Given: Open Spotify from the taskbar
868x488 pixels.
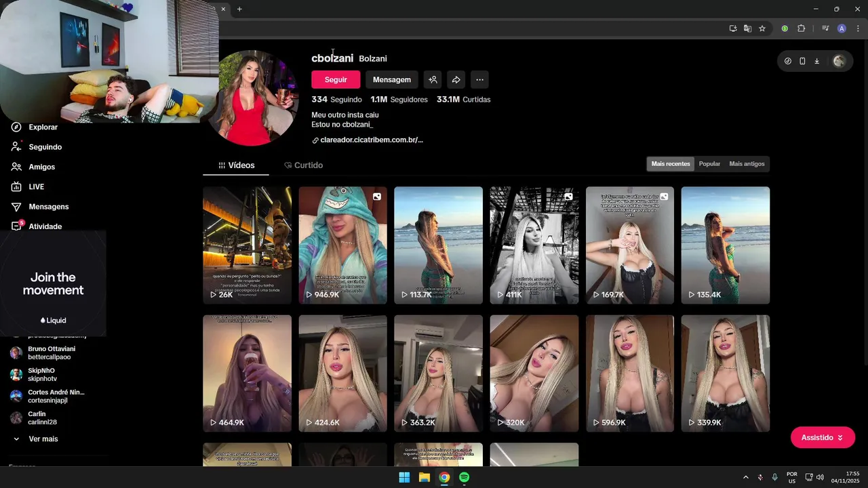Looking at the screenshot, I should 464,477.
